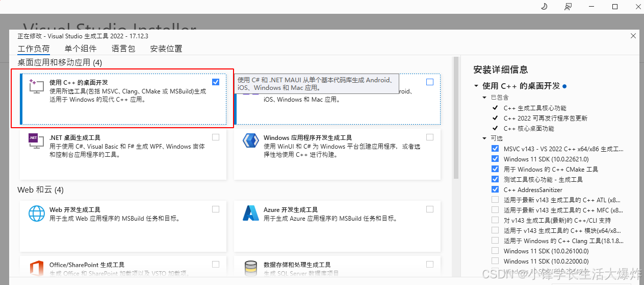This screenshot has height=285, width=644.
Task: Check the 数据存储和处理生成工具 checkbox
Action: [430, 264]
